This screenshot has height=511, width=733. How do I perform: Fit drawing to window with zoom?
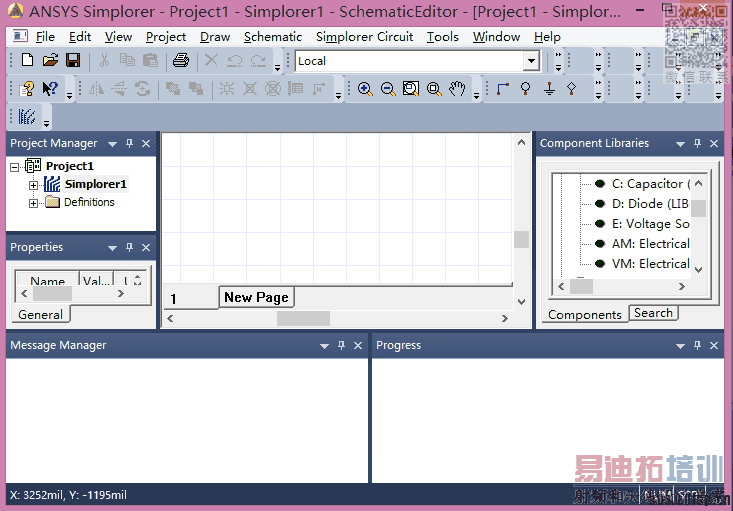click(434, 88)
